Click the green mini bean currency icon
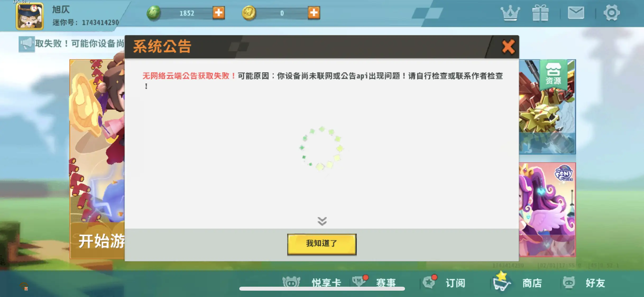644x297 pixels. pyautogui.click(x=154, y=13)
